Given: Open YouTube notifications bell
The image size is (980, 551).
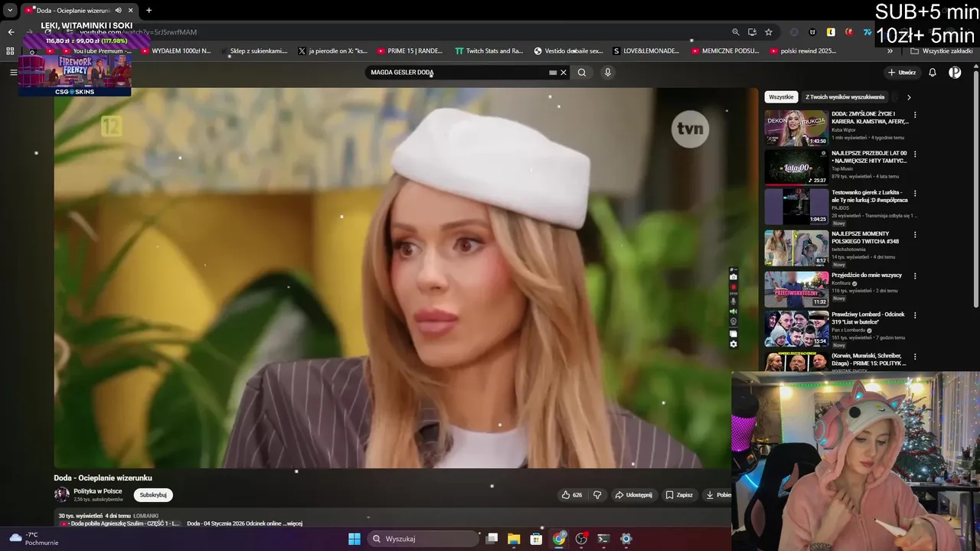Looking at the screenshot, I should tap(933, 73).
